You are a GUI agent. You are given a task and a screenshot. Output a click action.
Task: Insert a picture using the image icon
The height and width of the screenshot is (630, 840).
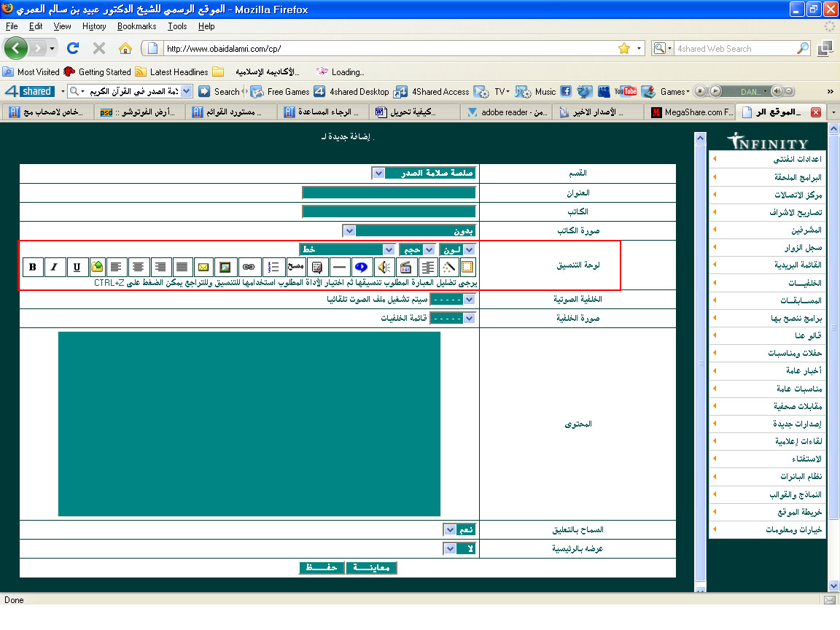tap(225, 267)
